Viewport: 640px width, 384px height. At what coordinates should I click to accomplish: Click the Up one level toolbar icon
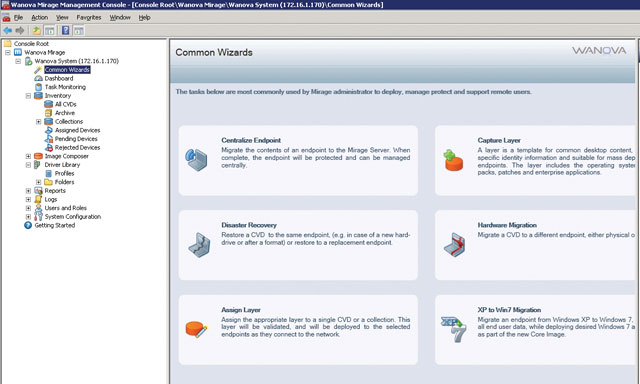point(36,30)
